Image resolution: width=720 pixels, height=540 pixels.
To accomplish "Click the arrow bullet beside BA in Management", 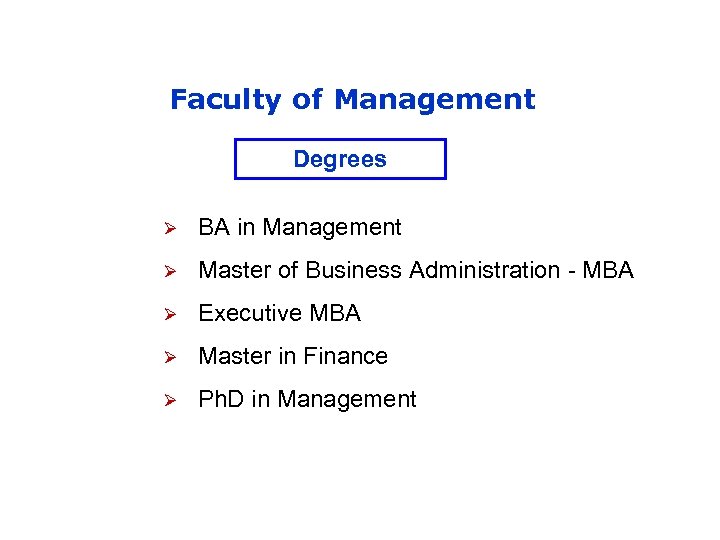I will 171,228.
